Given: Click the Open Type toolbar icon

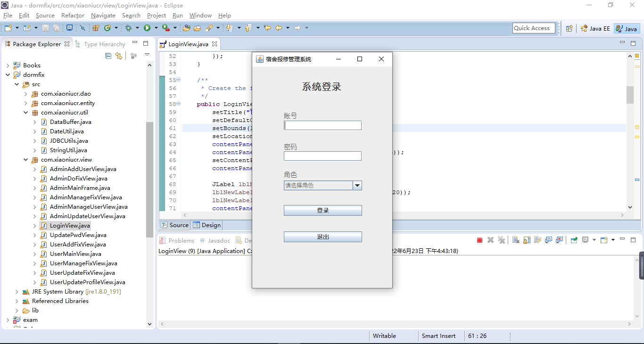Looking at the screenshot, I should (x=186, y=28).
